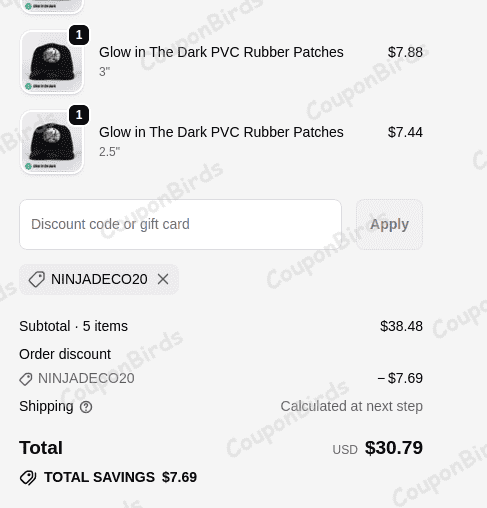Click the tag icon in NINJADECO20 chip
Screen dimensions: 487x508
click(37, 279)
